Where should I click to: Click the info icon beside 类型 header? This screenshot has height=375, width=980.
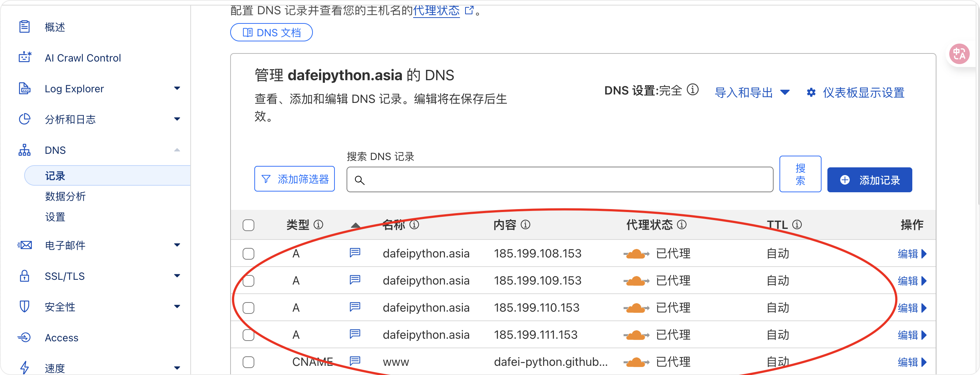(x=318, y=224)
